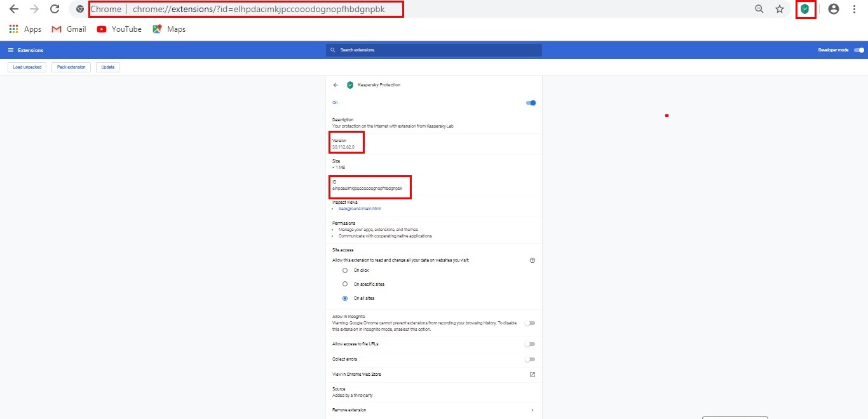This screenshot has width=868, height=419.
Task: Go back with the browser back arrow
Action: pyautogui.click(x=14, y=10)
